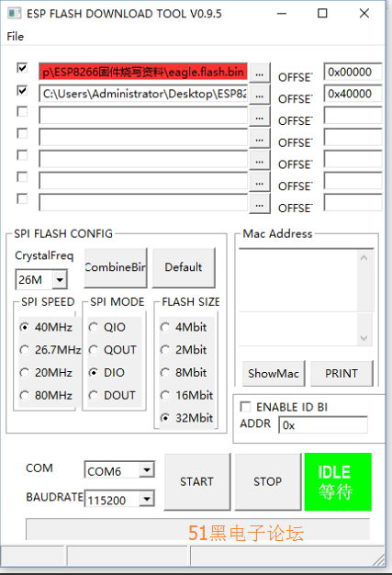392x575 pixels.
Task: Click browse button for eagle.flash.bin row
Action: click(260, 73)
